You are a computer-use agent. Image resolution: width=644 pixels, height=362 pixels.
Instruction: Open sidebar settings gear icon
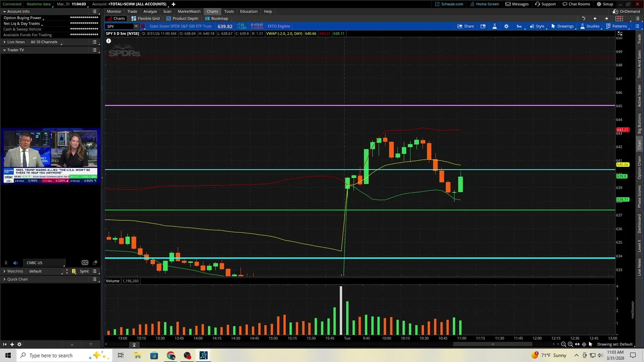point(19,344)
